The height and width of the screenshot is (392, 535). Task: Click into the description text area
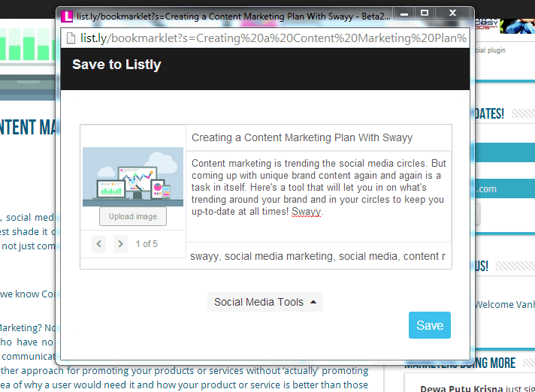click(319, 197)
